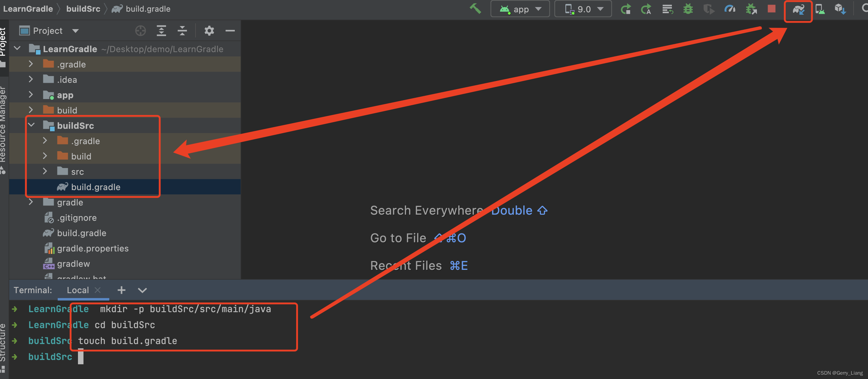868x379 pixels.
Task: Select the .idea folder row
Action: tap(125, 79)
